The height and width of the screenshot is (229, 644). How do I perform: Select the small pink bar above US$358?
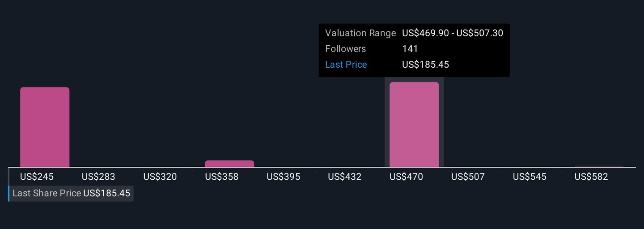coord(229,164)
